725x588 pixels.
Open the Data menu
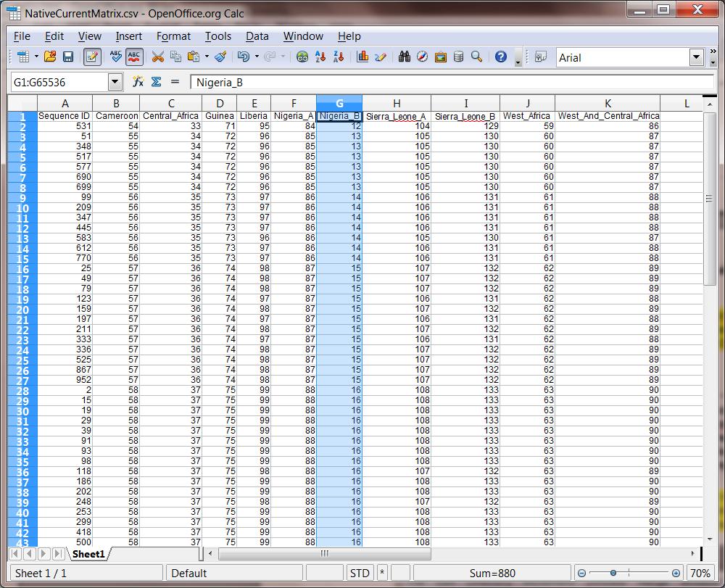pyautogui.click(x=257, y=36)
